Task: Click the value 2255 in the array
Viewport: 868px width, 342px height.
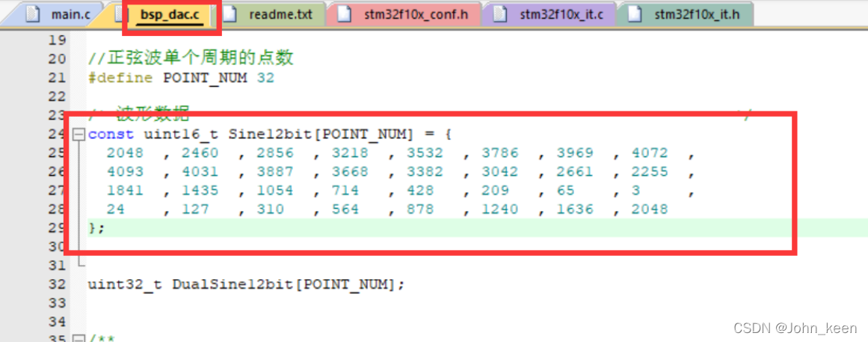Action: click(650, 171)
